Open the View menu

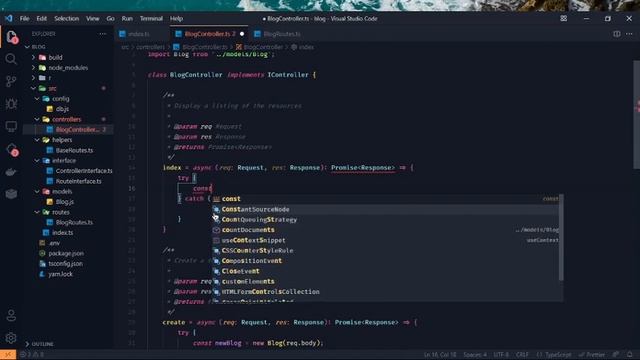tap(92, 18)
